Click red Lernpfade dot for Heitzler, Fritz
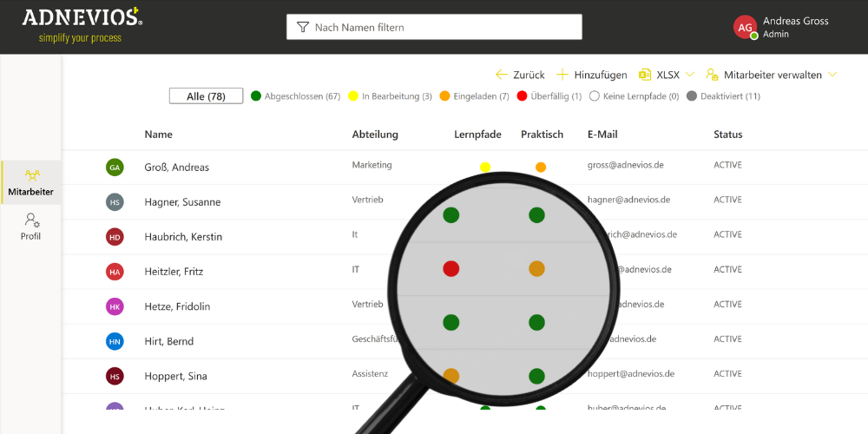 (x=450, y=269)
